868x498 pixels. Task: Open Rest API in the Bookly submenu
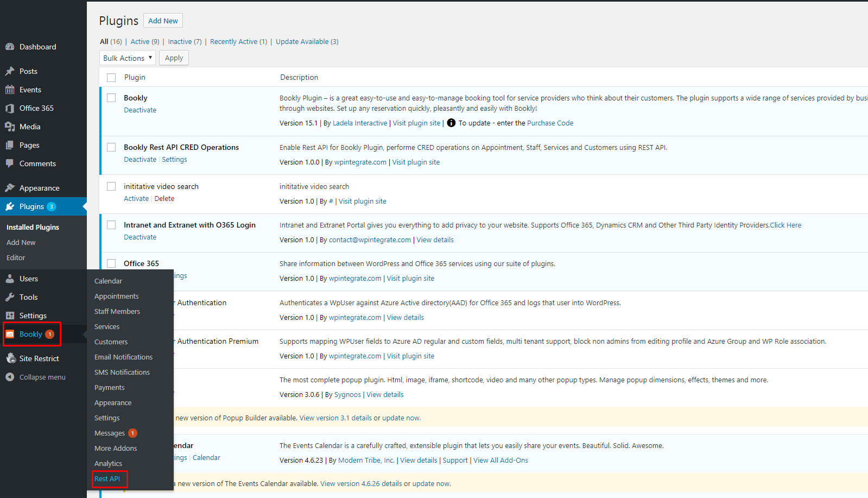pyautogui.click(x=107, y=478)
